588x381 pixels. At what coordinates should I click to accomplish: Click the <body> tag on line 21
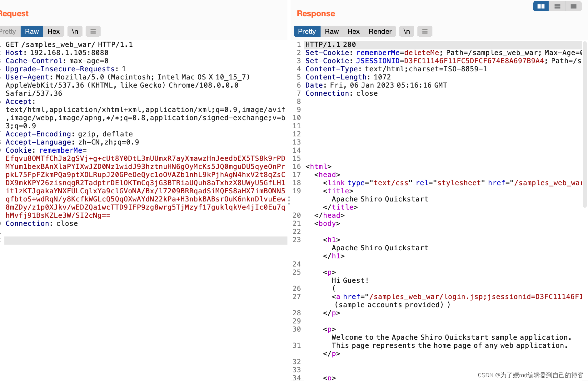click(x=327, y=223)
